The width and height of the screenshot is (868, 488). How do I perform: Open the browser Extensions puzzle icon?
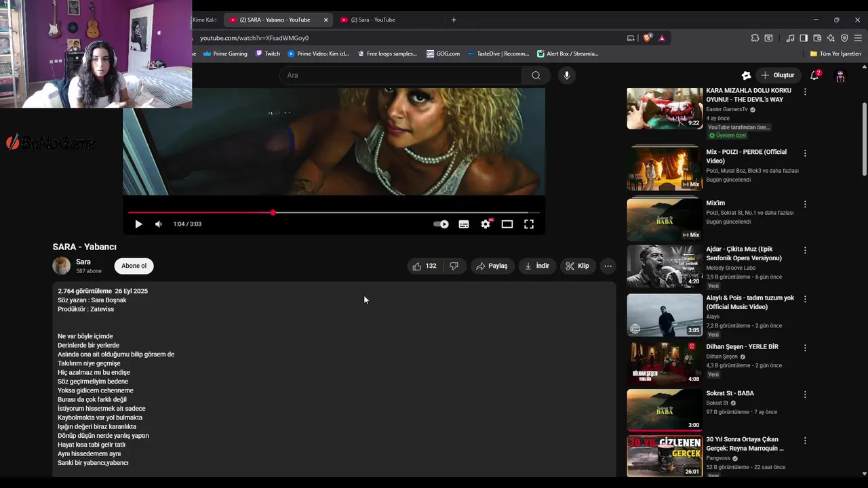coord(755,38)
